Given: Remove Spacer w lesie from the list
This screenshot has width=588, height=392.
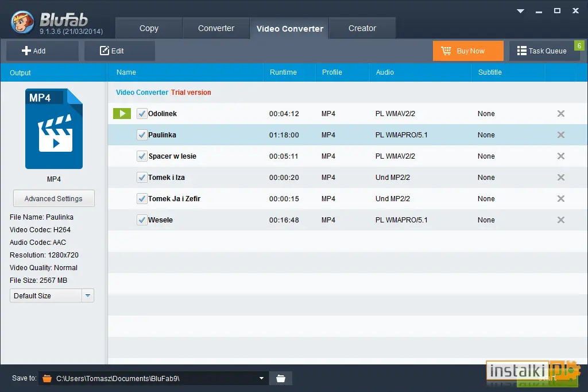Looking at the screenshot, I should [560, 156].
